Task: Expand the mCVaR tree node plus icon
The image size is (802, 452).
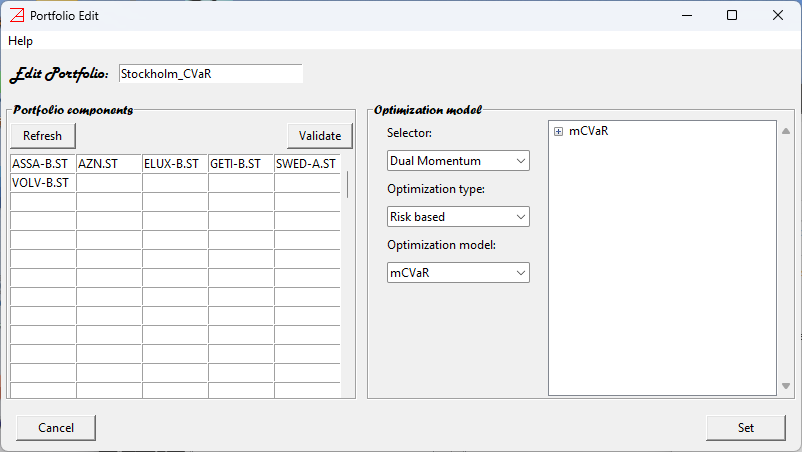Action: click(559, 132)
